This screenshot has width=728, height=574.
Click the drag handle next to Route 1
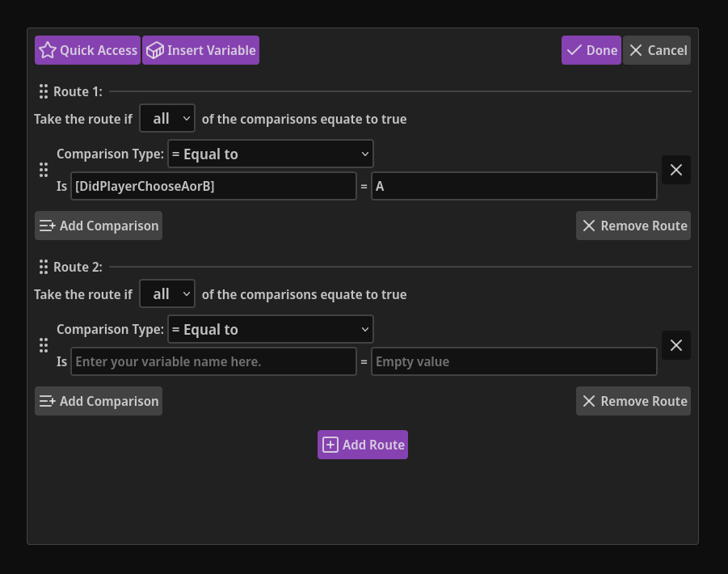click(x=44, y=91)
